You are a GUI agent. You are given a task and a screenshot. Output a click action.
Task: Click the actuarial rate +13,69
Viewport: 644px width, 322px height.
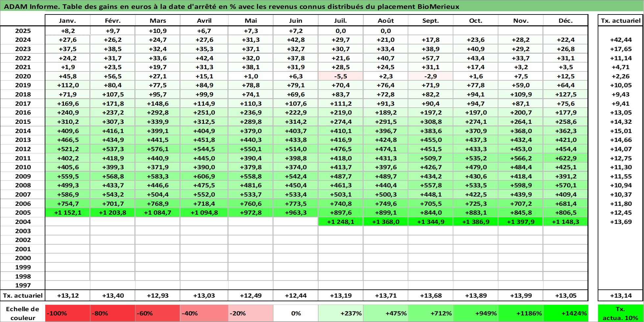pos(621,222)
